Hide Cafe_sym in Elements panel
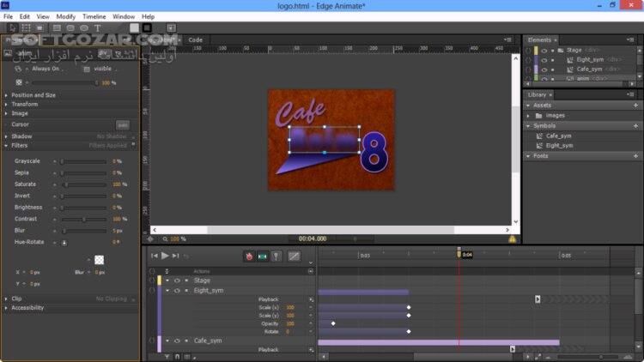 pyautogui.click(x=544, y=69)
